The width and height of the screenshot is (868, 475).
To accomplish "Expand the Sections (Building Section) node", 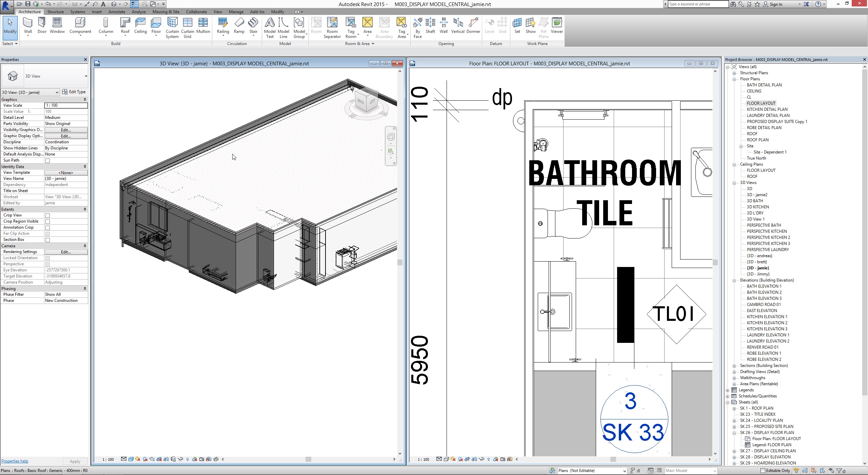I will click(734, 366).
